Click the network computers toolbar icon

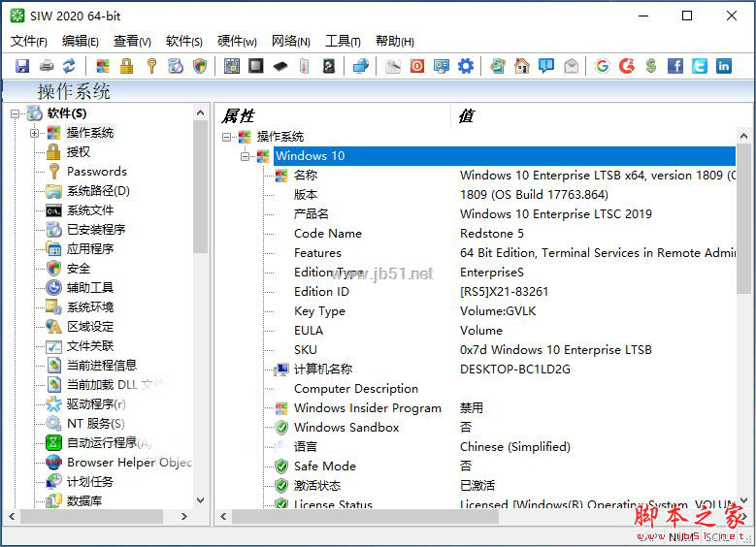(x=361, y=66)
